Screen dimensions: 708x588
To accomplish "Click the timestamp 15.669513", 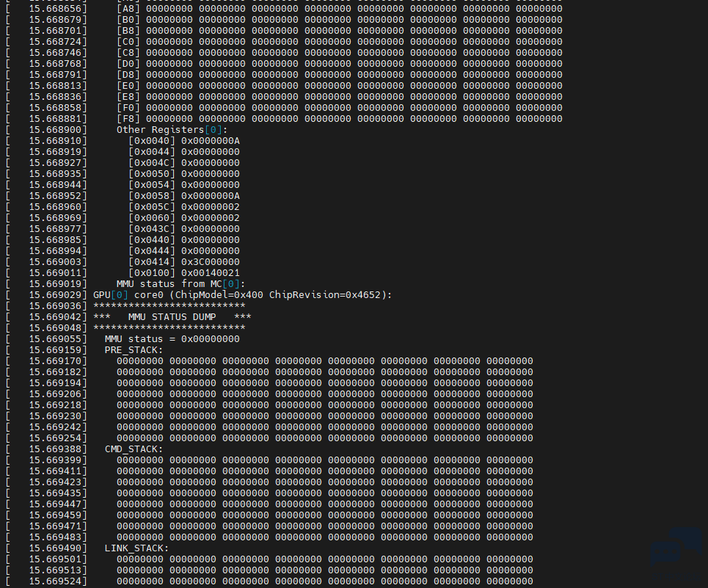I will click(55, 570).
